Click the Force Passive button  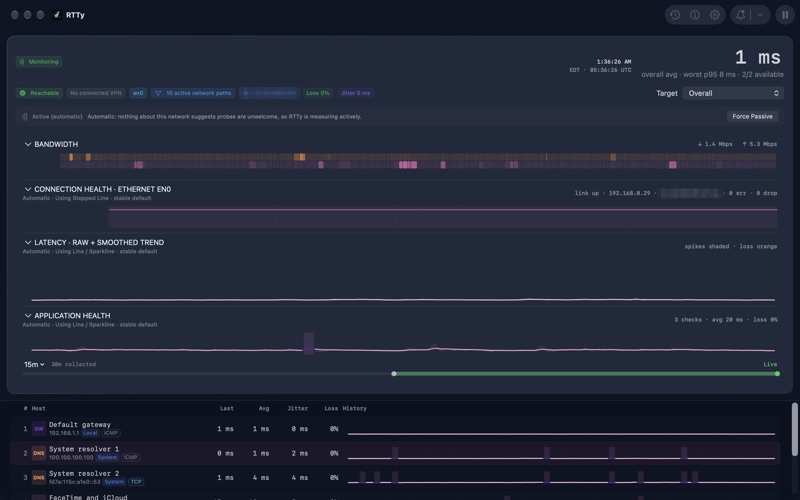752,116
